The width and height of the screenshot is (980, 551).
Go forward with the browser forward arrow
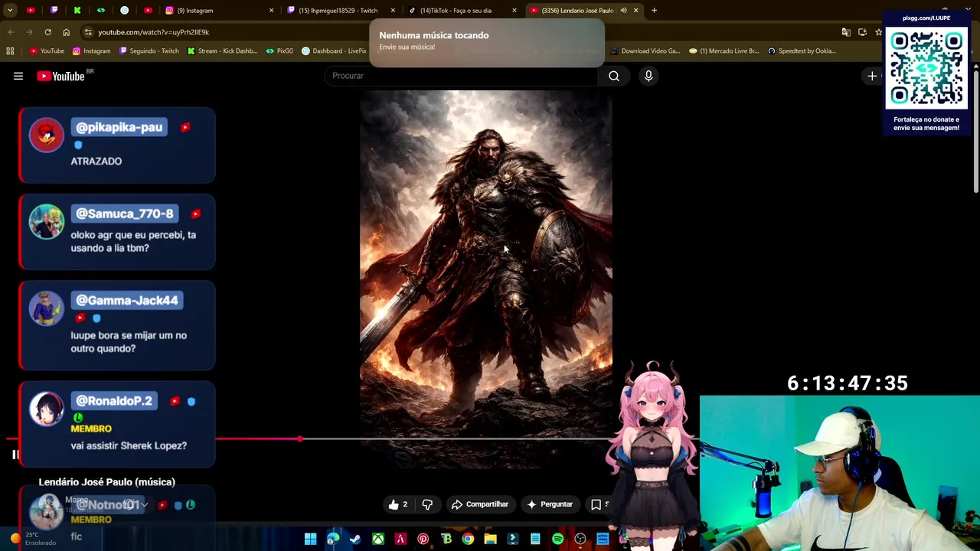pyautogui.click(x=29, y=32)
